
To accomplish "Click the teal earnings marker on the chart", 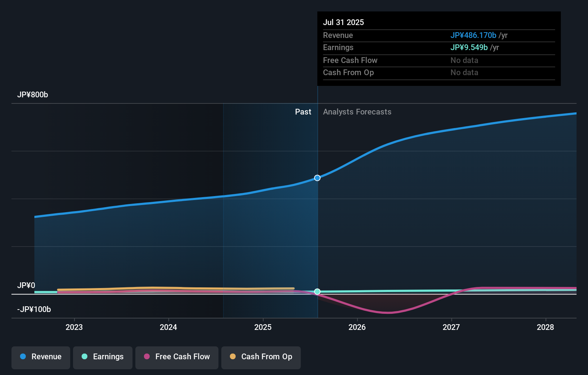I will 317,292.
